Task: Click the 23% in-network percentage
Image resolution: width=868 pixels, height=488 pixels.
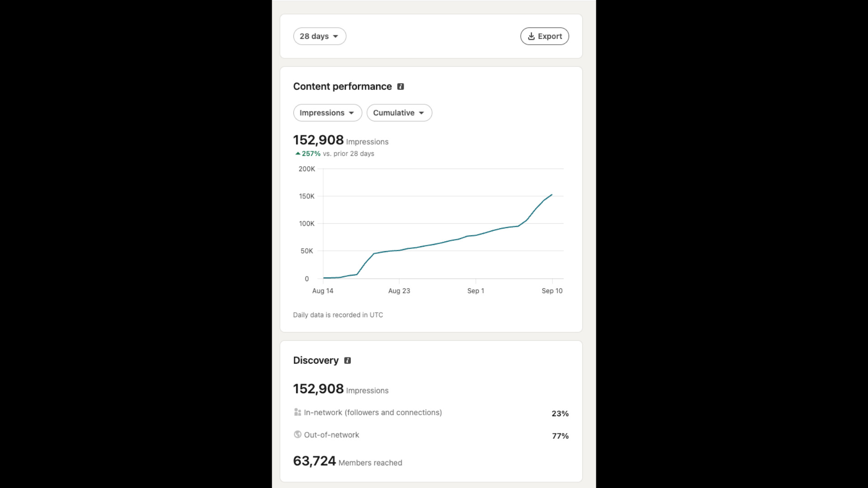Action: pyautogui.click(x=560, y=413)
